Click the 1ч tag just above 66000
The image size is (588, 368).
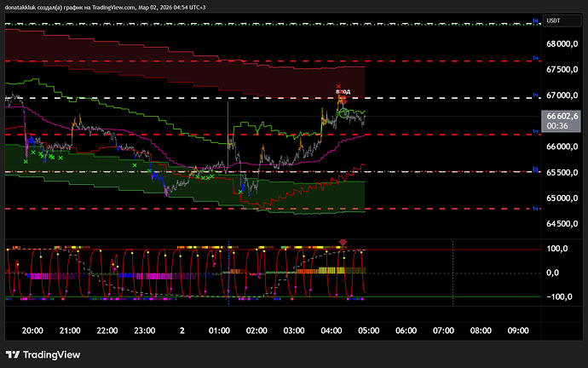click(x=535, y=131)
